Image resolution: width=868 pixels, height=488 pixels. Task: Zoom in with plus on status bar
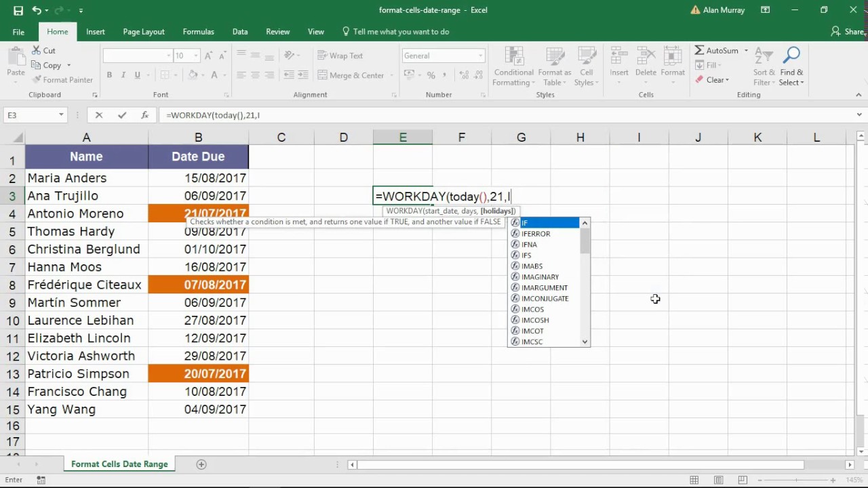click(833, 480)
